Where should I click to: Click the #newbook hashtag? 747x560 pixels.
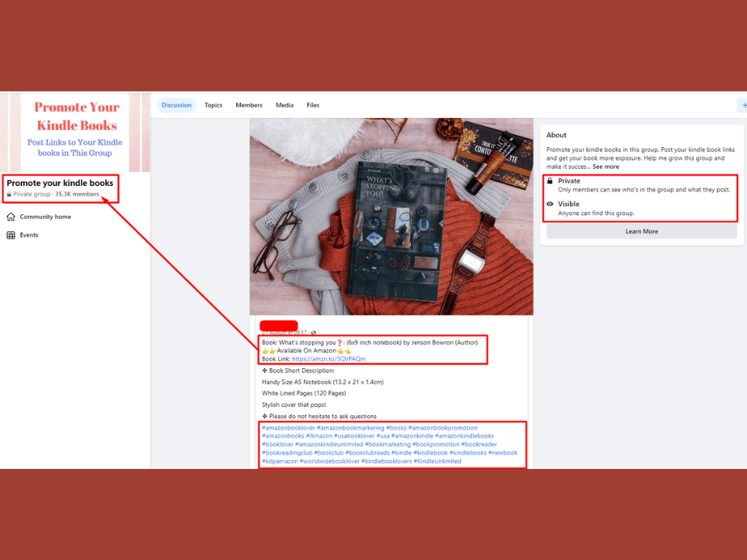tap(503, 453)
